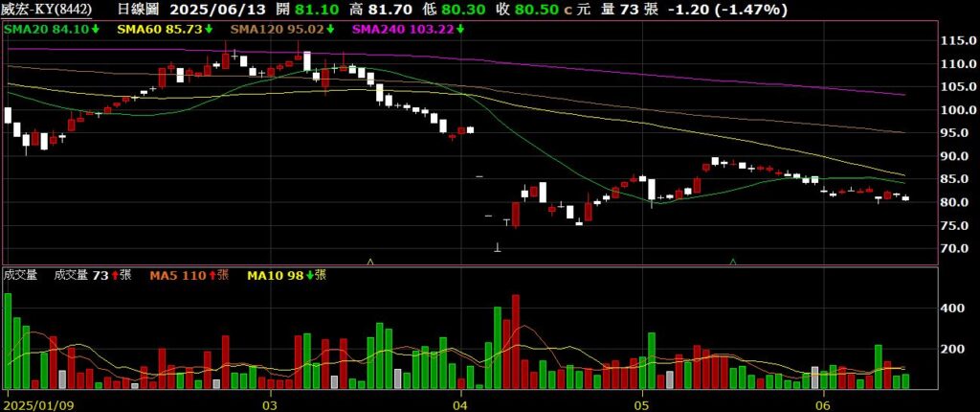
Task: Click the SMA240 103.22 indicator label
Action: pos(408,28)
